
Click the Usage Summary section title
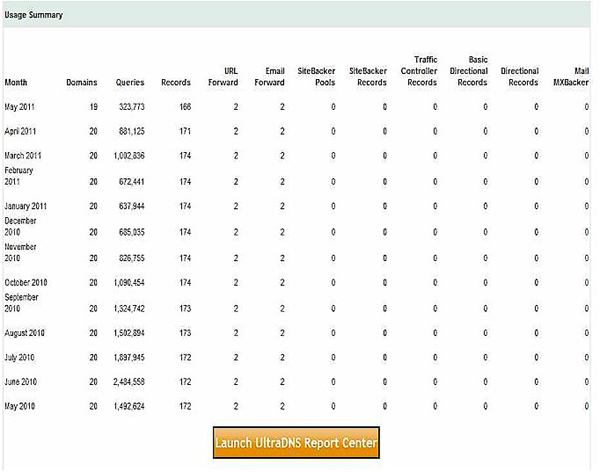[33, 16]
